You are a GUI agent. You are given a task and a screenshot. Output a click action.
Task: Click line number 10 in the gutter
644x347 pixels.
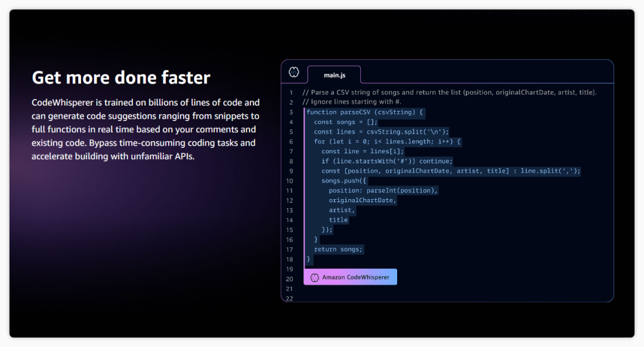pyautogui.click(x=290, y=181)
